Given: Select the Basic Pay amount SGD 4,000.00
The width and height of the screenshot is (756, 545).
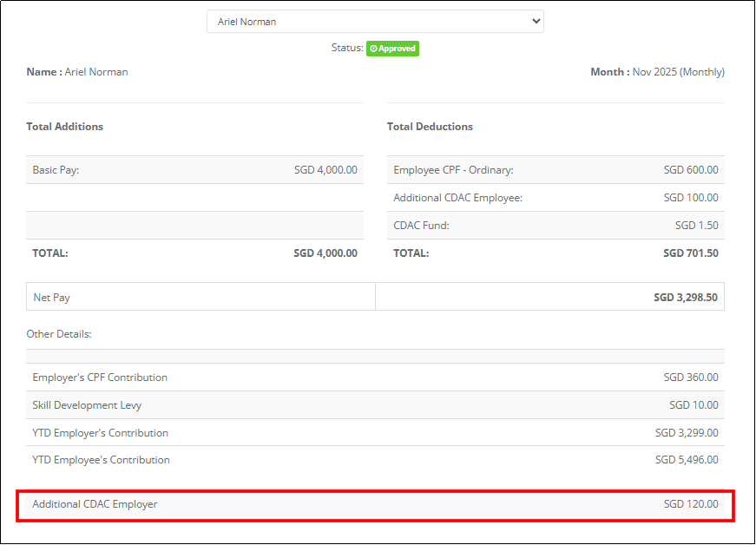Looking at the screenshot, I should (x=326, y=170).
